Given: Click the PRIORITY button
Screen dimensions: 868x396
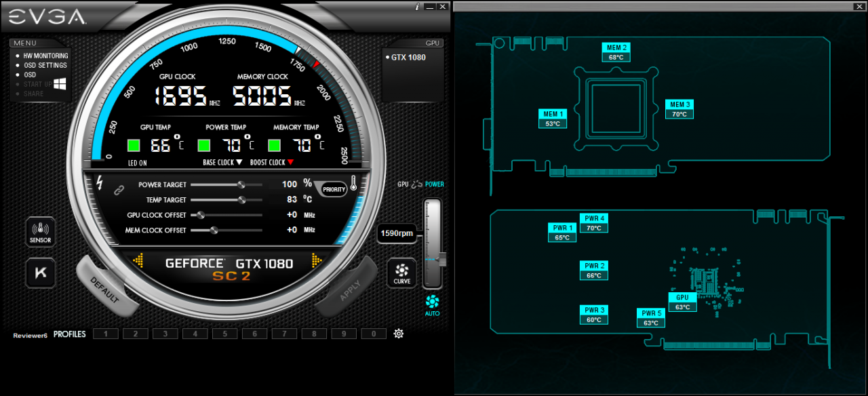Looking at the screenshot, I should [x=334, y=190].
